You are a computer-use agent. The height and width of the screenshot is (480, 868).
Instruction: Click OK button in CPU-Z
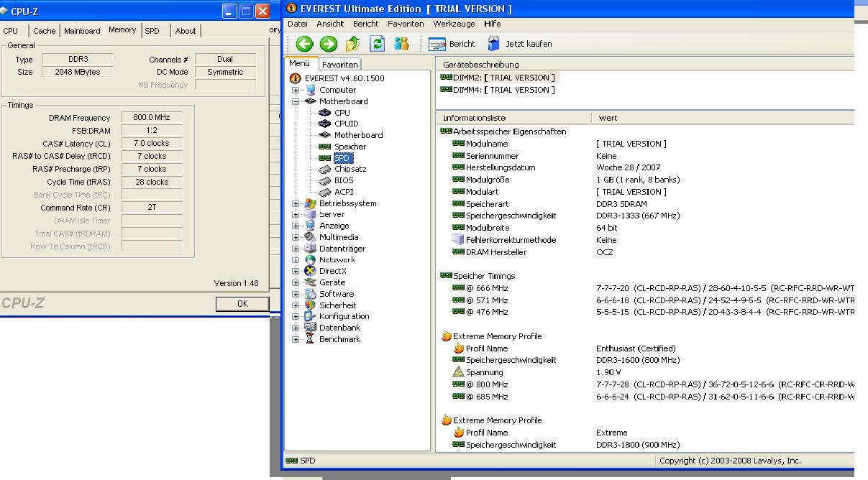pyautogui.click(x=242, y=304)
